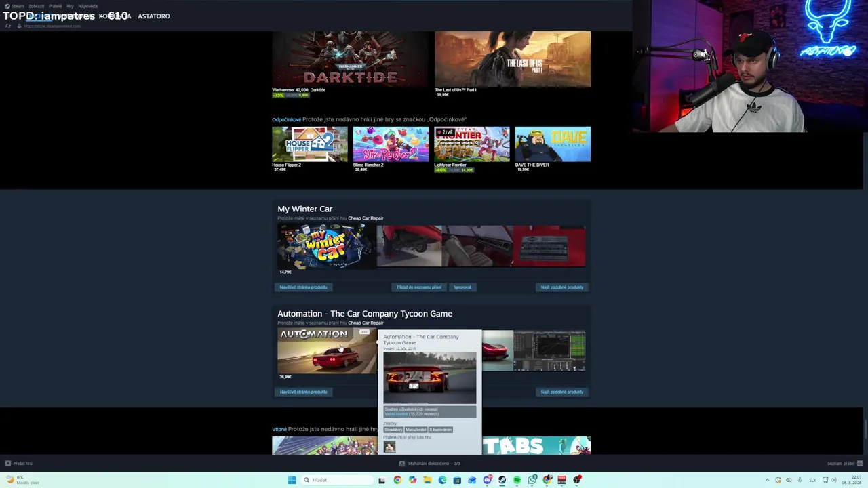
Task: Open the options ellipsis on Automation capsule
Action: (x=365, y=333)
